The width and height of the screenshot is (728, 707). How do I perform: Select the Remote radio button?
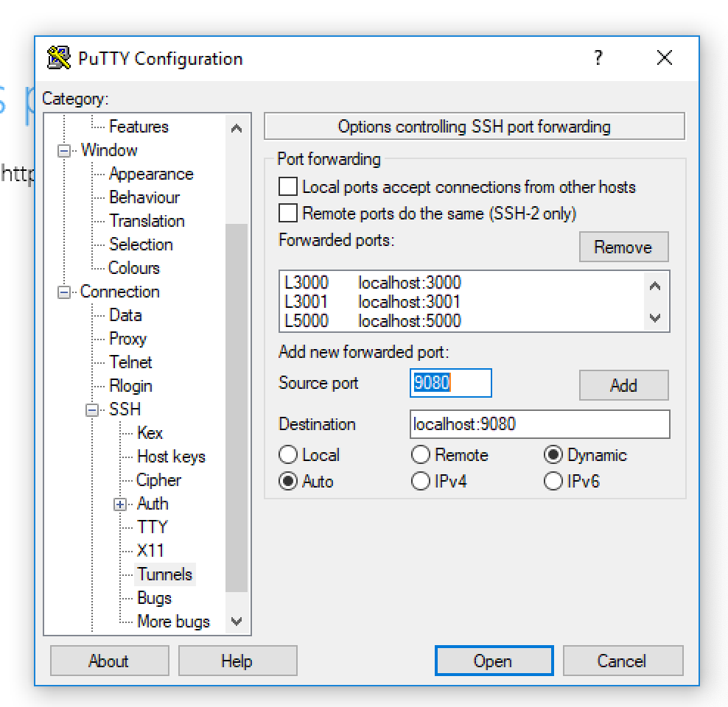(421, 454)
